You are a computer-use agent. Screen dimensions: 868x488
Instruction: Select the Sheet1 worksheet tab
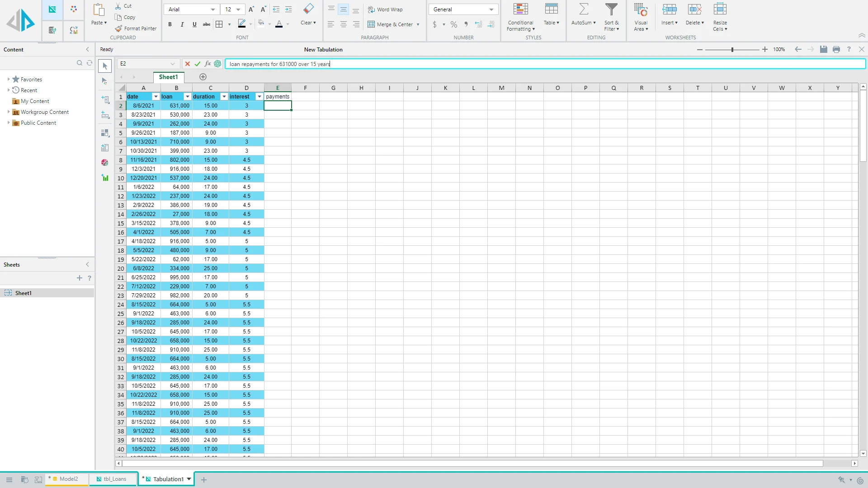pos(168,77)
